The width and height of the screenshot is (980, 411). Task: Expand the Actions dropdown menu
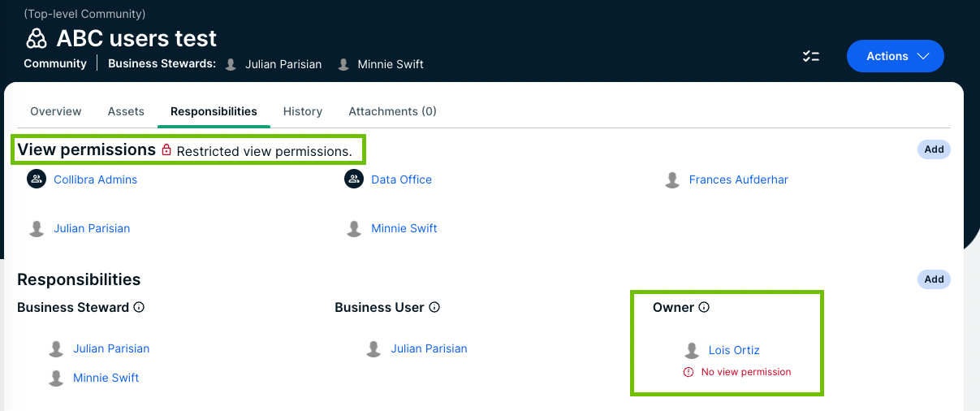click(x=895, y=56)
